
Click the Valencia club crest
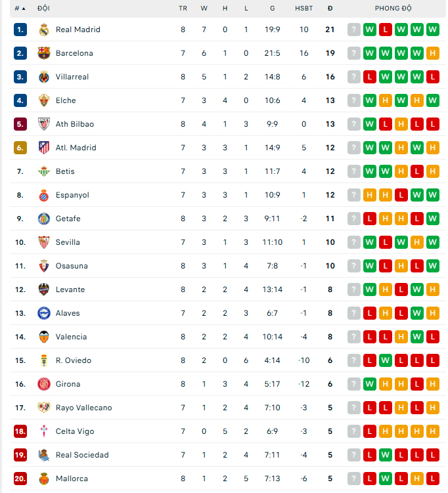pos(44,337)
